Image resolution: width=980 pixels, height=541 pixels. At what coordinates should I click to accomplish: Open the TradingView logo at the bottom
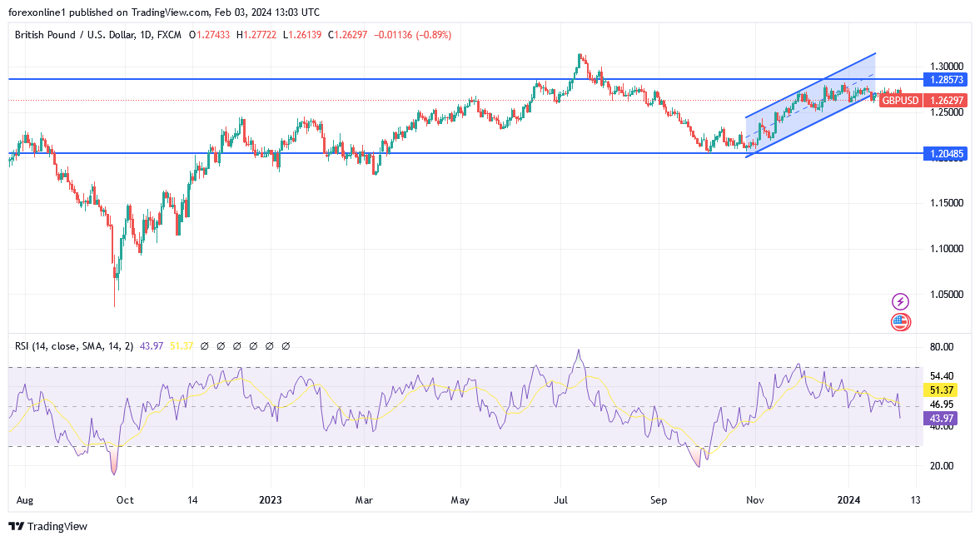click(48, 527)
